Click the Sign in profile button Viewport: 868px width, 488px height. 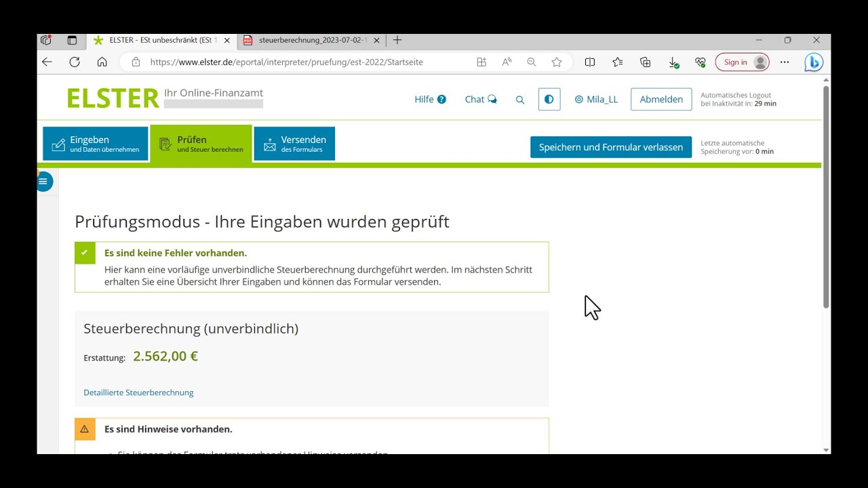pos(743,62)
